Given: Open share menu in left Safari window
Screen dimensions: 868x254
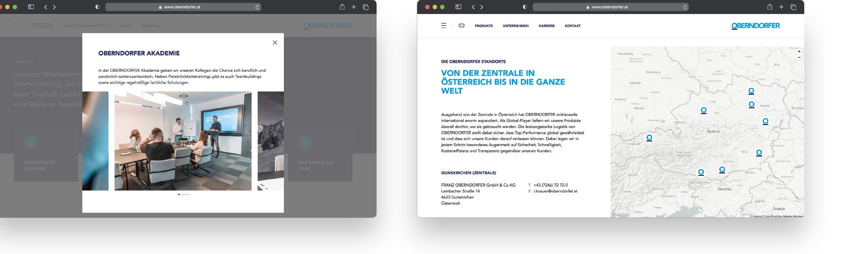Looking at the screenshot, I should pos(342,7).
